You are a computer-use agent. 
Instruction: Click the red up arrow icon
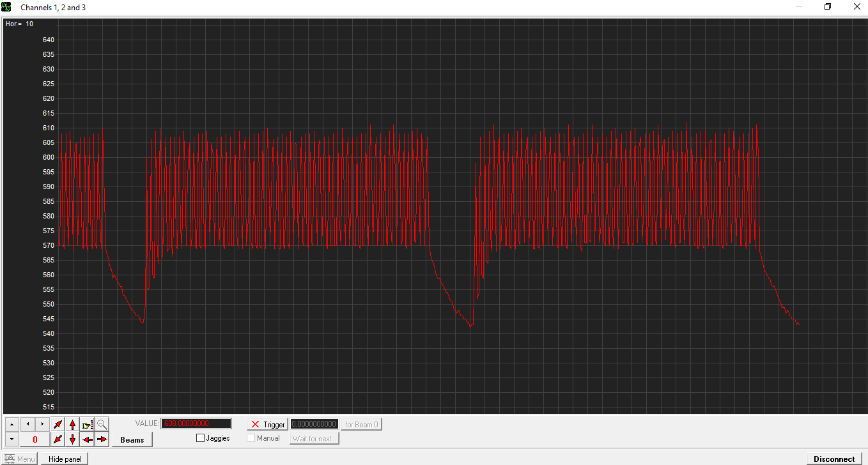point(73,424)
